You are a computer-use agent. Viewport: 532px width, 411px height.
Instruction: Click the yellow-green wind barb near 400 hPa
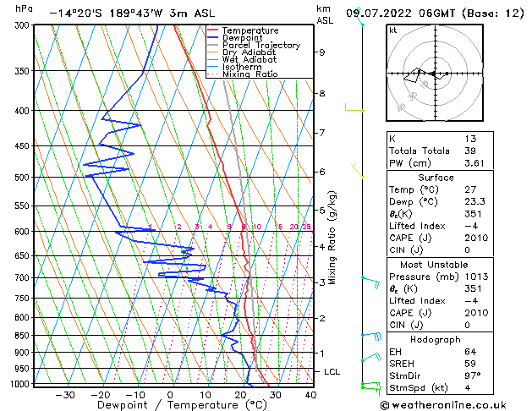[x=354, y=108]
